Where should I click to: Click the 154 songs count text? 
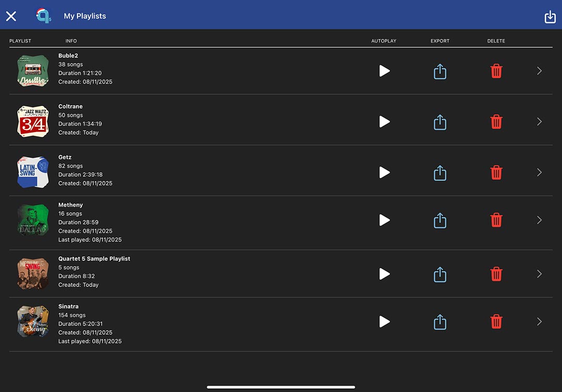72,315
